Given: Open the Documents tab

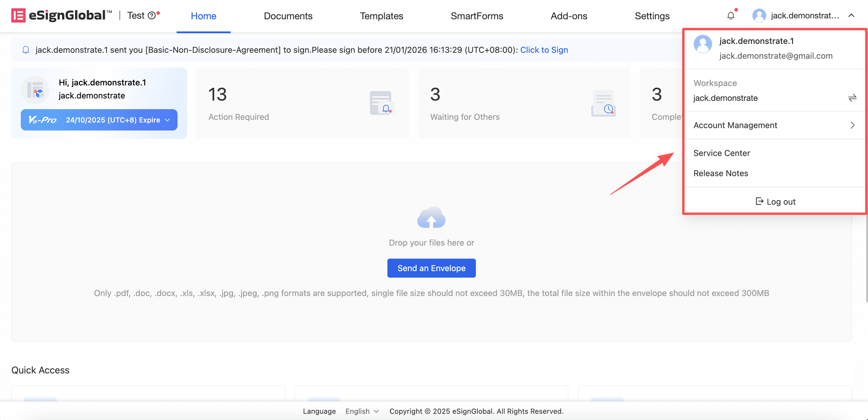Looking at the screenshot, I should pos(288,16).
